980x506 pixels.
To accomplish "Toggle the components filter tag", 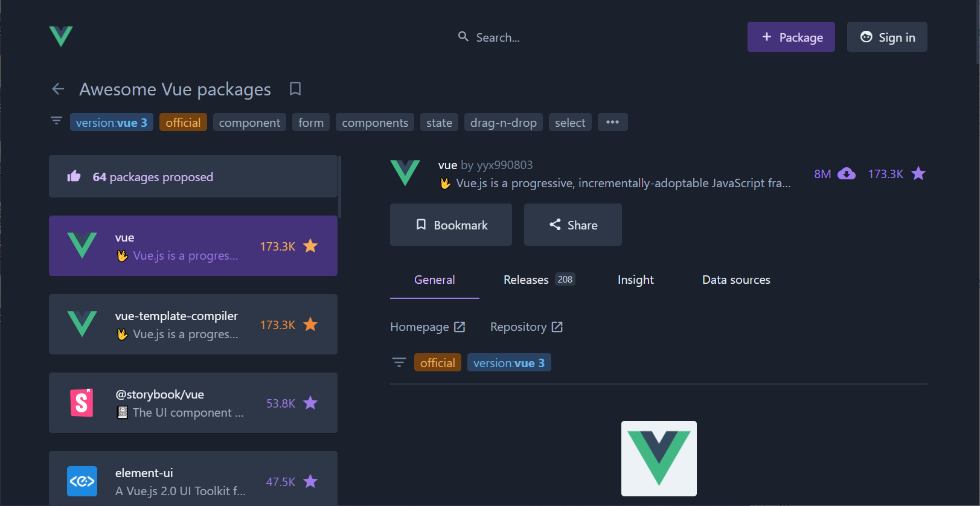I will (x=375, y=122).
